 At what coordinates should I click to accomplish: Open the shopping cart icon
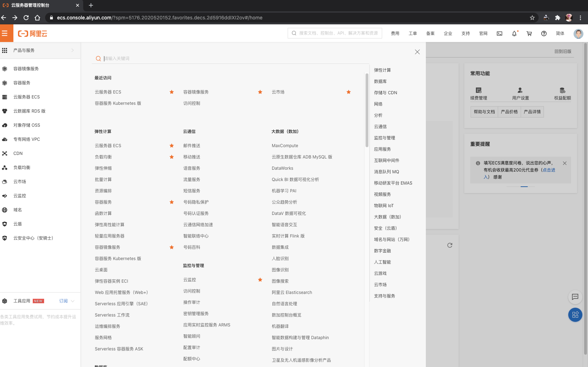point(529,34)
